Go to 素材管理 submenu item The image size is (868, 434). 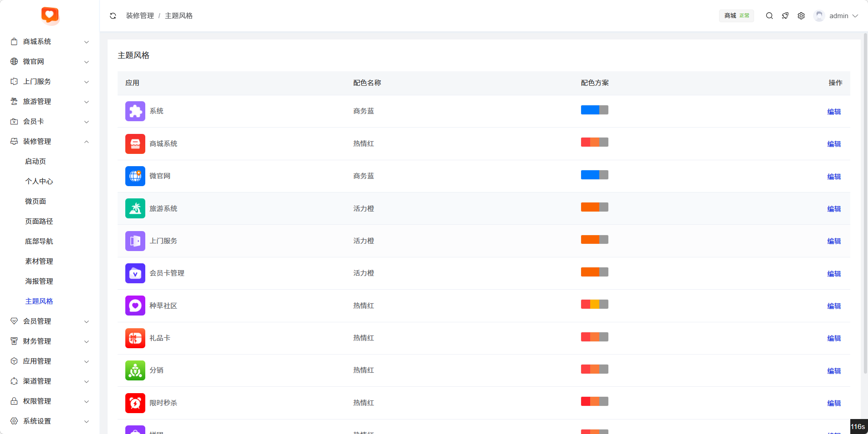39,261
